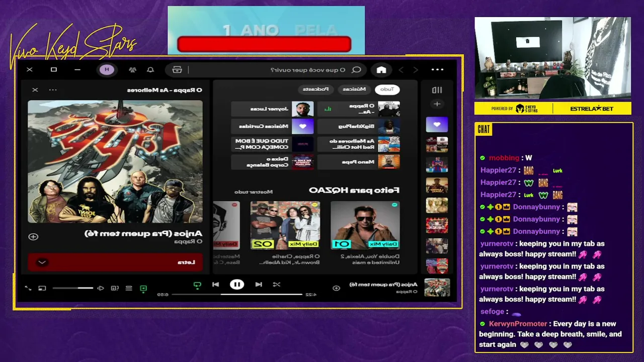
Task: Open the friend activity people icon
Action: [x=132, y=70]
